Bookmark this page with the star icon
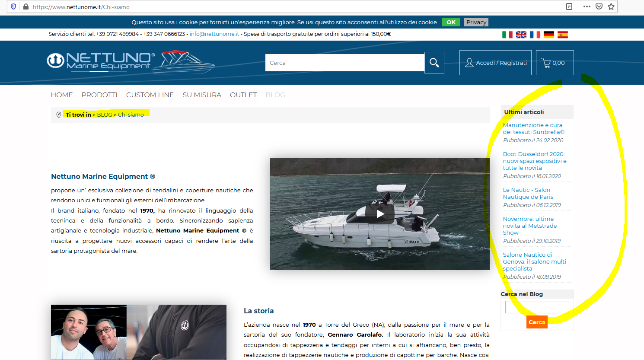 click(611, 6)
